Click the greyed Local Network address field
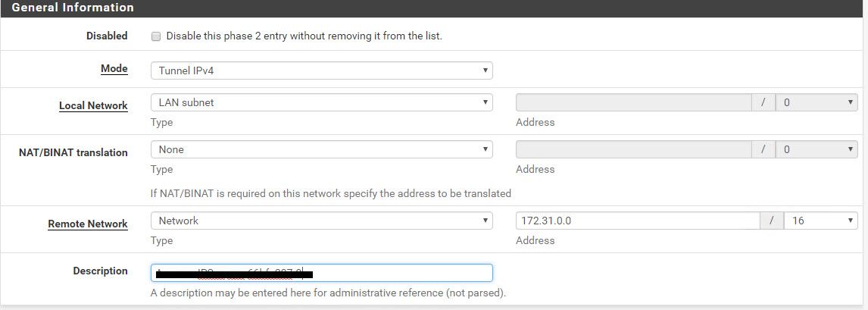This screenshot has width=868, height=310. pyautogui.click(x=634, y=102)
